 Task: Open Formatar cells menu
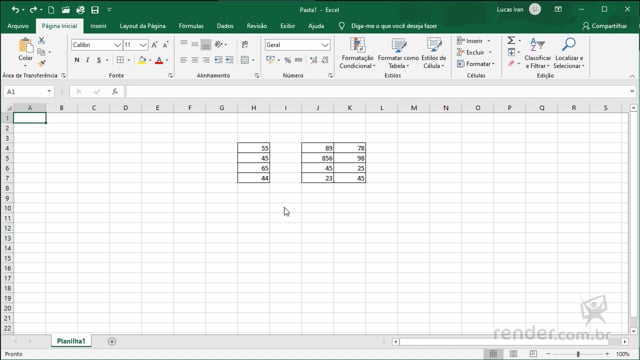click(476, 64)
